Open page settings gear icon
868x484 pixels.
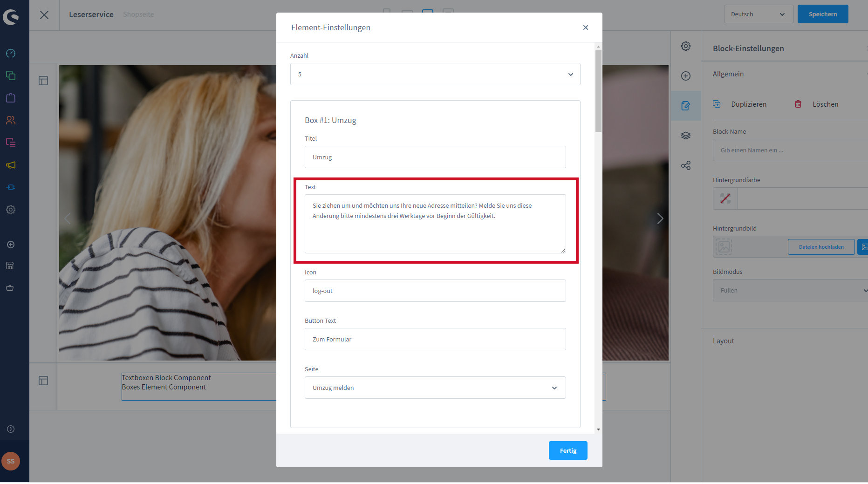(x=685, y=46)
